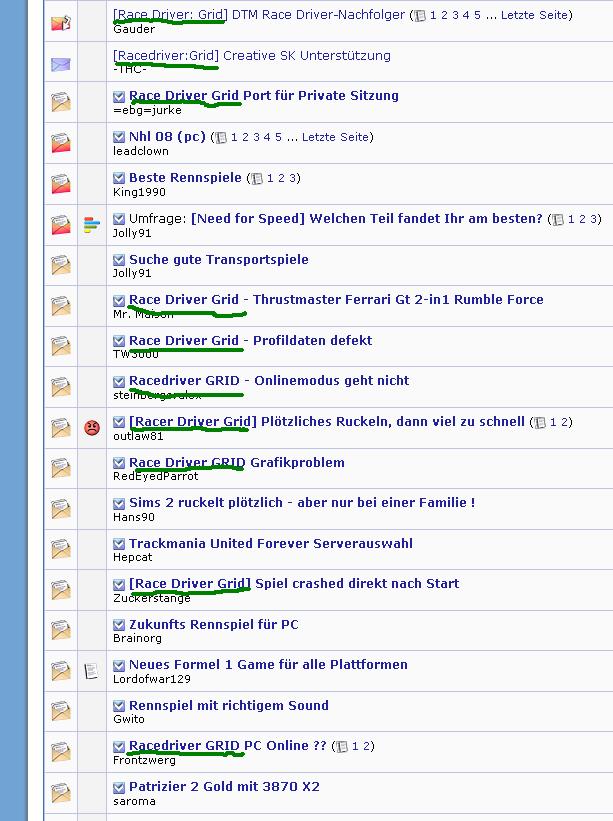Click author name 'Hans90'

(x=134, y=517)
